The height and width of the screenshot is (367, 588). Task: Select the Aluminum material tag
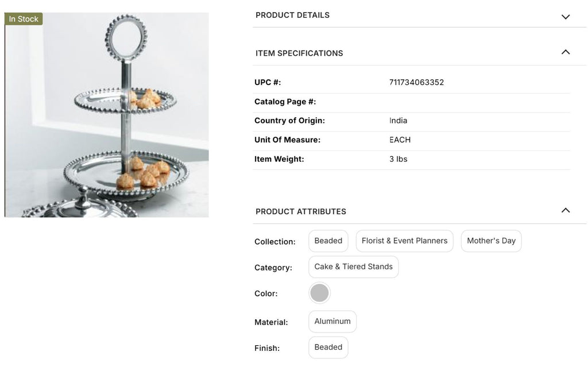[x=332, y=322]
